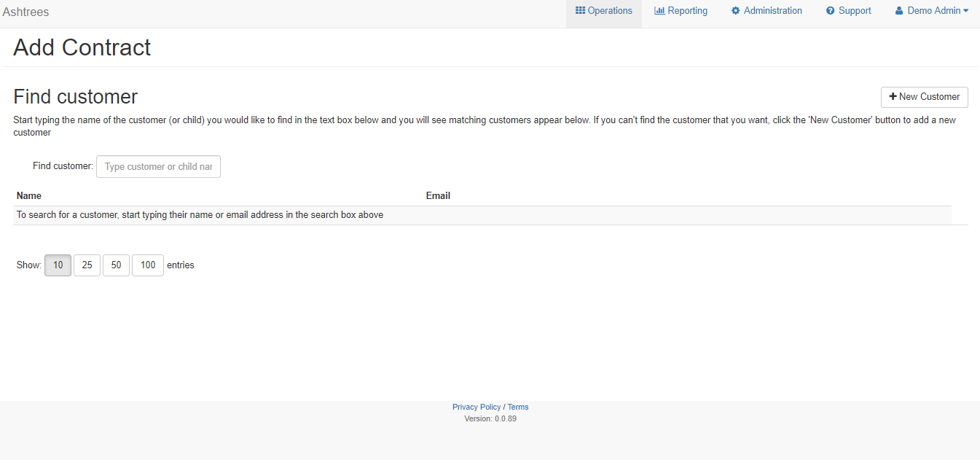Switch page size to 50 entries
The image size is (980, 460).
[x=116, y=265]
